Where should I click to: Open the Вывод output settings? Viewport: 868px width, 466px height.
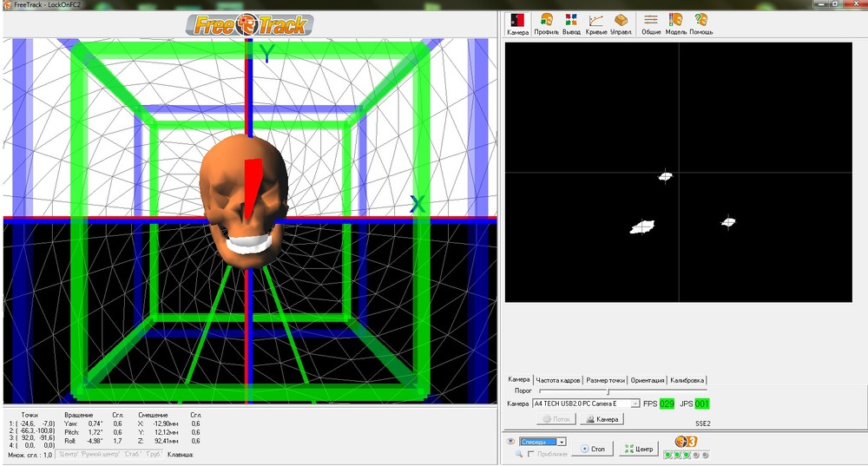coord(571,24)
